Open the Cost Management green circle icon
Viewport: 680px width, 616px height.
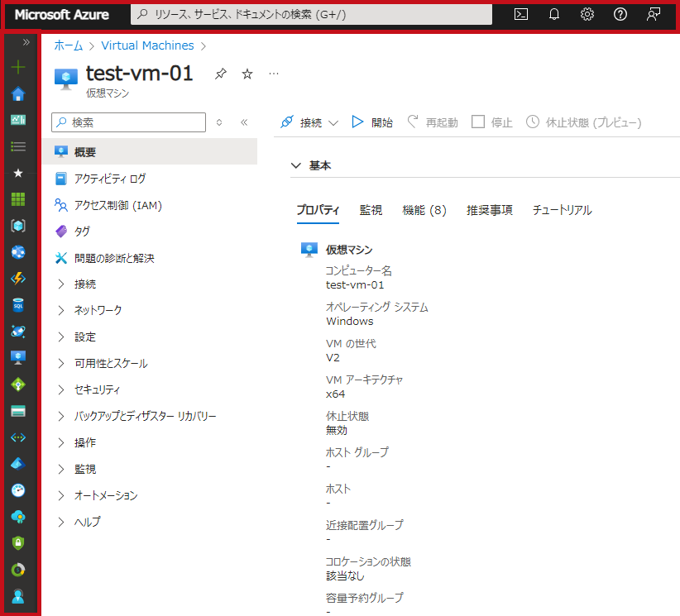tap(18, 570)
